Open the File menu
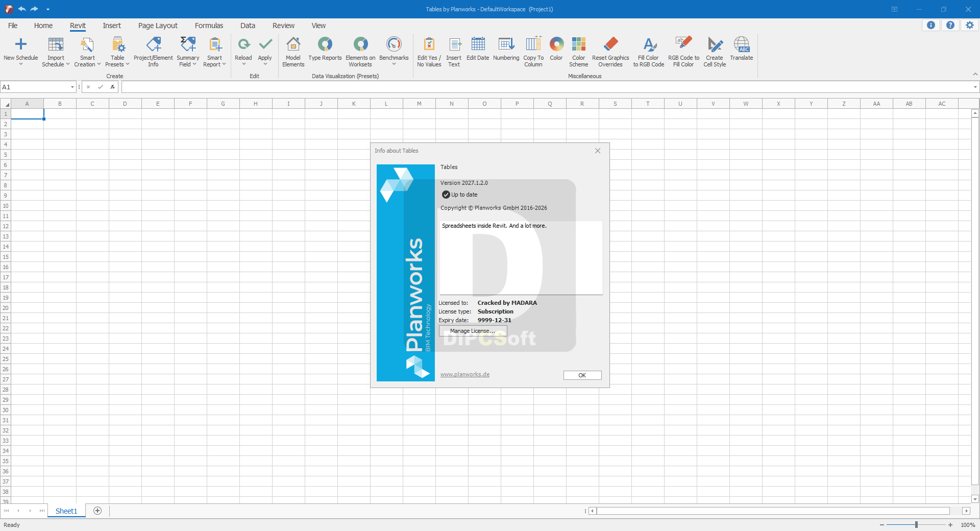Image resolution: width=980 pixels, height=531 pixels. point(13,26)
